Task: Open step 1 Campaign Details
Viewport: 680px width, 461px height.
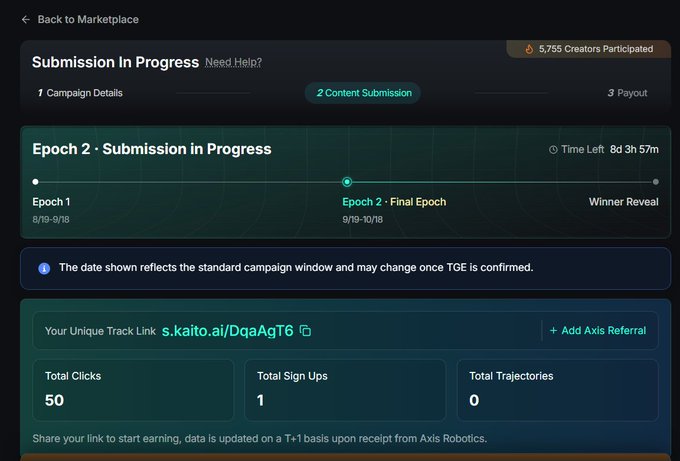Action: coord(80,93)
